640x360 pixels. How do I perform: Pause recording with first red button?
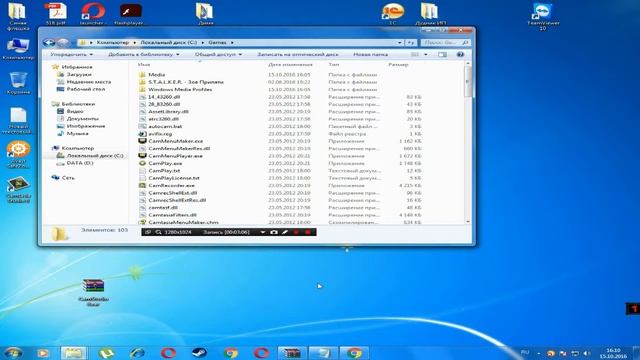pyautogui.click(x=296, y=232)
